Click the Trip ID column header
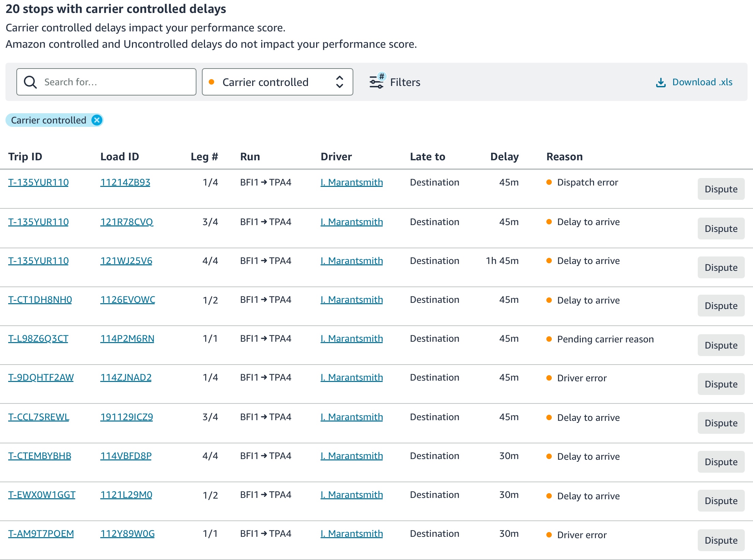The width and height of the screenshot is (753, 560). [25, 157]
